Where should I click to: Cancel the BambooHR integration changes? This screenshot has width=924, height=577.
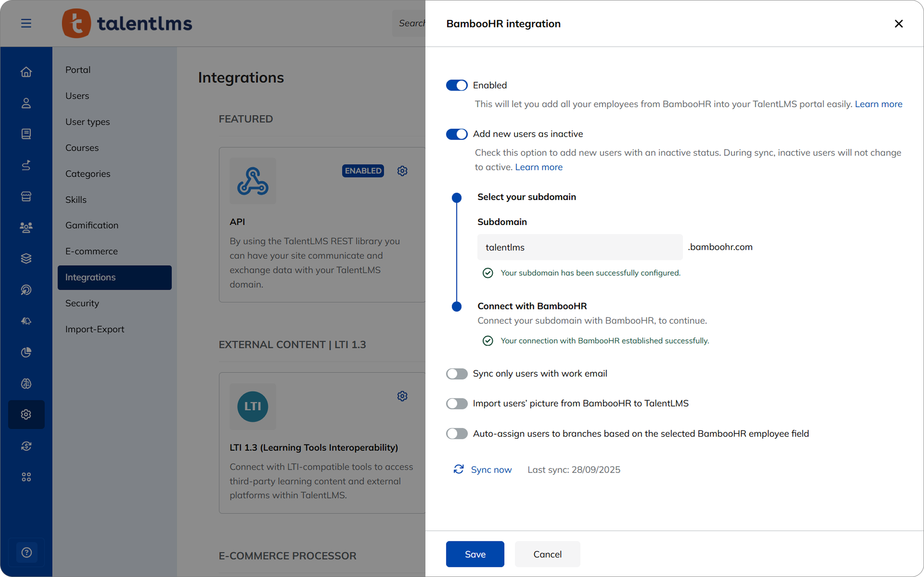[x=547, y=554]
